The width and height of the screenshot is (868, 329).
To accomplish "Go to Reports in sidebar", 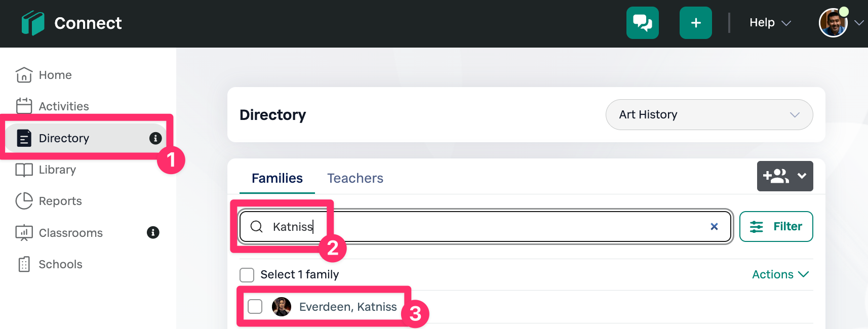I will (60, 201).
